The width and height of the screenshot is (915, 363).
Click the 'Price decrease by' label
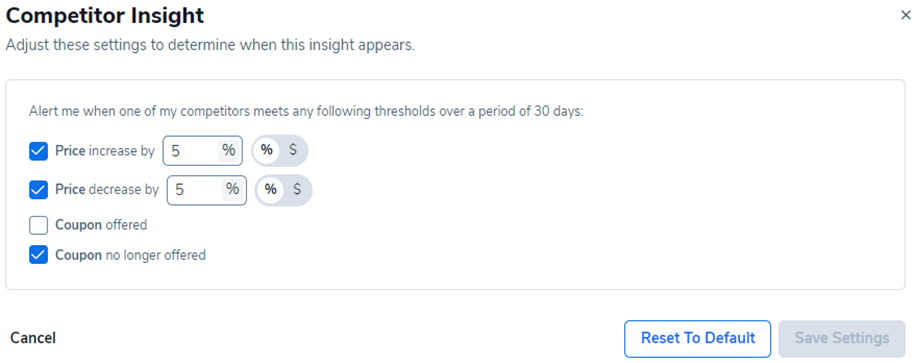(x=107, y=190)
